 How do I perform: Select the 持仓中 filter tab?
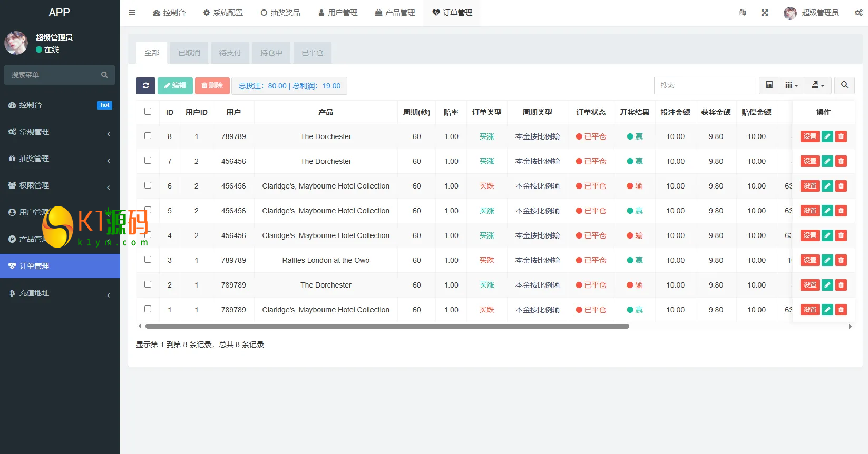tap(271, 53)
